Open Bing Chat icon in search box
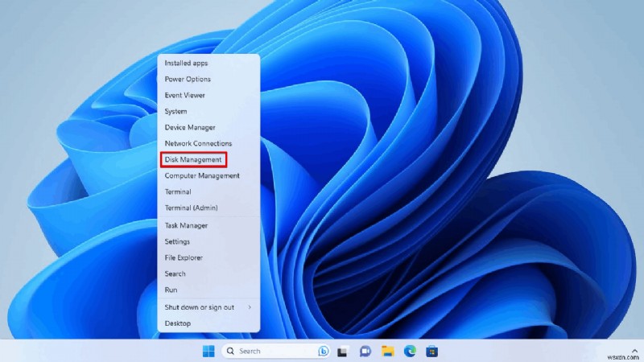644x362 pixels. click(x=324, y=352)
